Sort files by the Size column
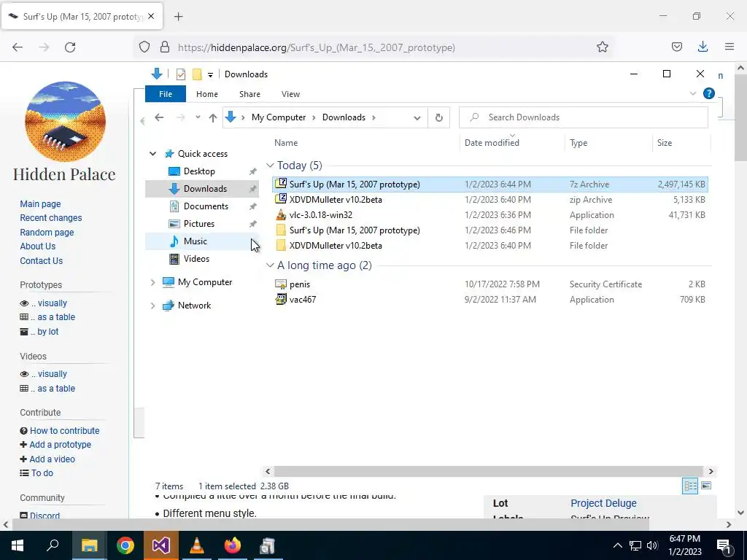Screen dimensions: 747x560 665,143
